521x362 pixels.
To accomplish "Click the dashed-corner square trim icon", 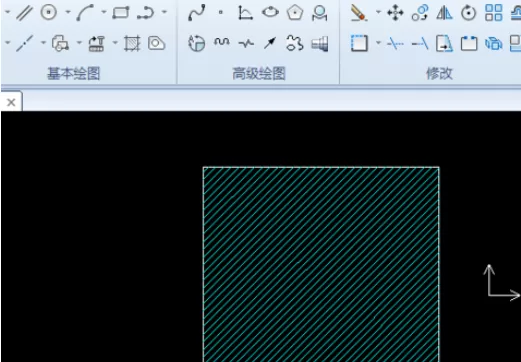I will 359,43.
